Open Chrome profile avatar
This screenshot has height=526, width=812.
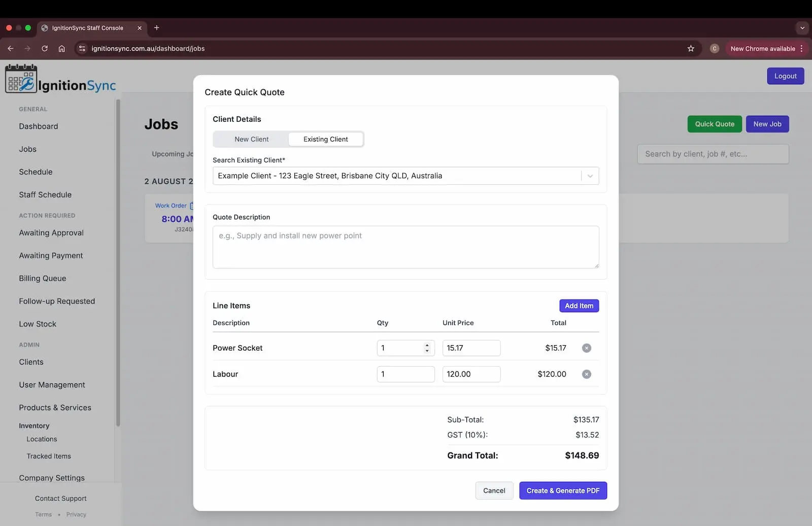point(714,49)
